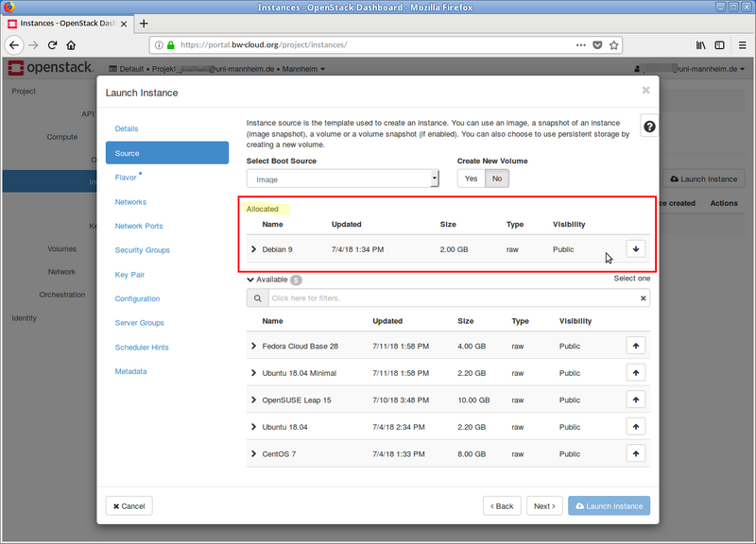Screen dimensions: 756x544
Task: Deallocate Debian 9 using its down arrow
Action: coord(635,248)
